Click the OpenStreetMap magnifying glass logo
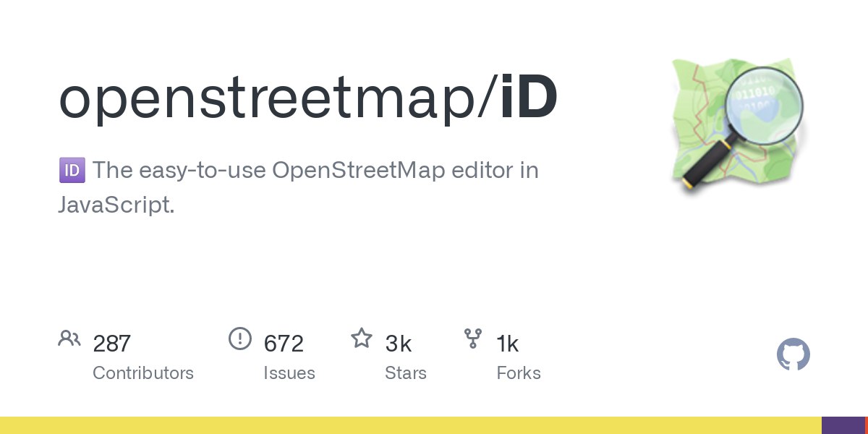The width and height of the screenshot is (868, 434). pyautogui.click(x=739, y=127)
